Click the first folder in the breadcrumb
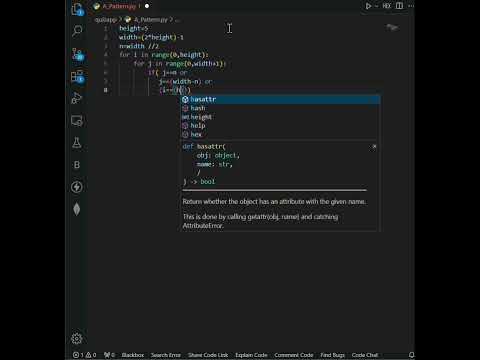The image size is (480, 360). pyautogui.click(x=106, y=20)
